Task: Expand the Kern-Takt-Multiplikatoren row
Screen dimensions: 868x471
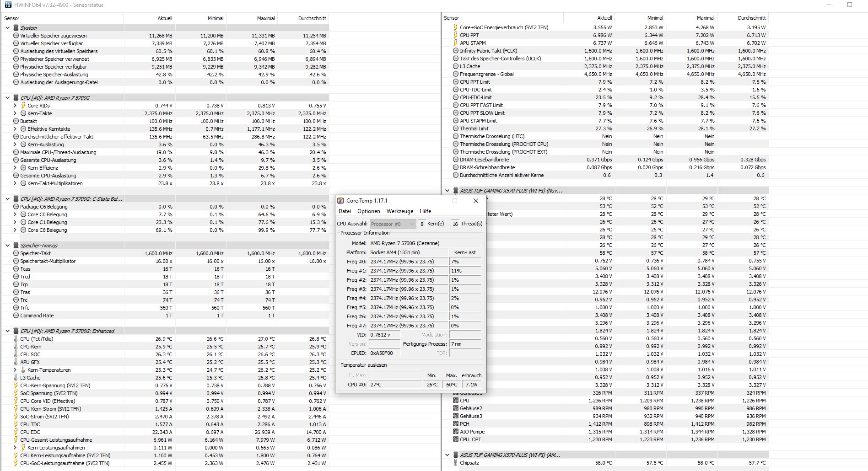Action: [15, 183]
